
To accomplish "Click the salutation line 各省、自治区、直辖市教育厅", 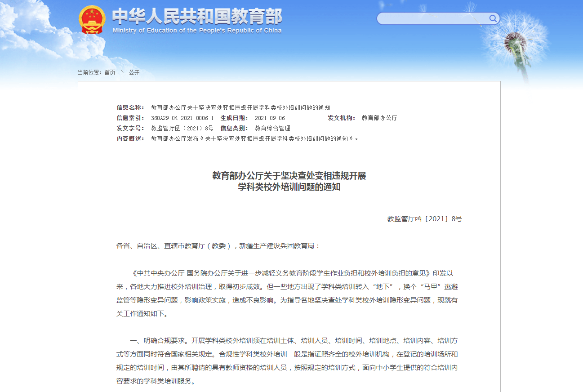I will 218,246.
